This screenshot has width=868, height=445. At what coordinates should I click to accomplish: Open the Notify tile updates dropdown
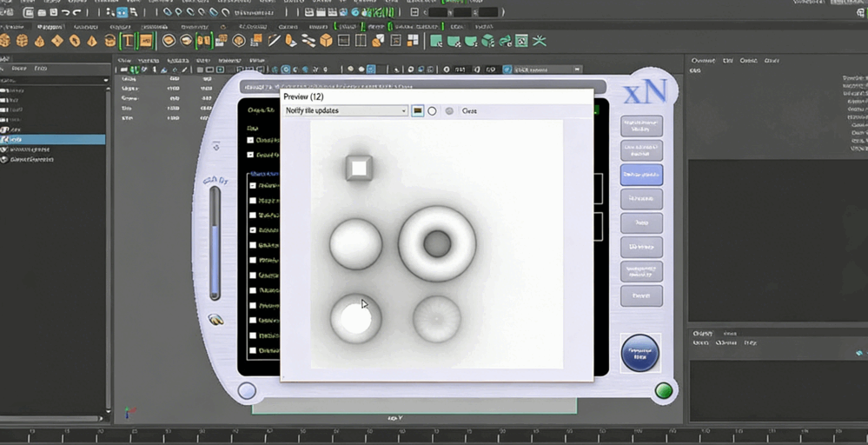click(x=345, y=111)
